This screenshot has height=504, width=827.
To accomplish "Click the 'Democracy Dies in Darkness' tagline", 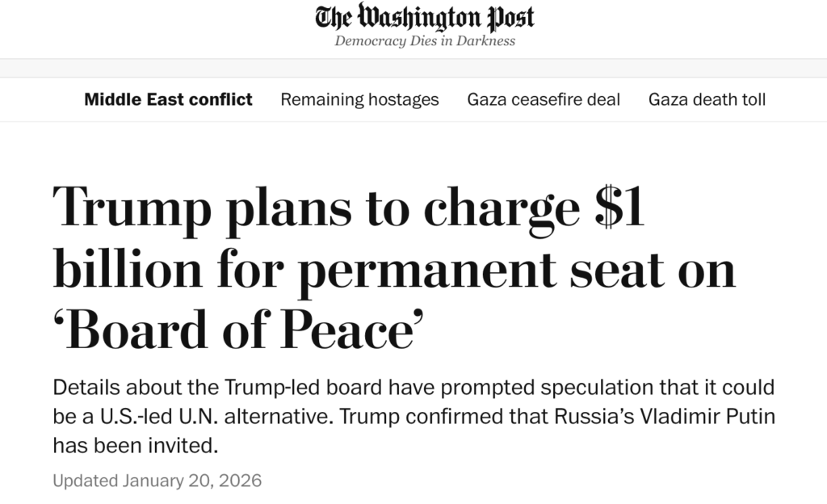I will (425, 41).
